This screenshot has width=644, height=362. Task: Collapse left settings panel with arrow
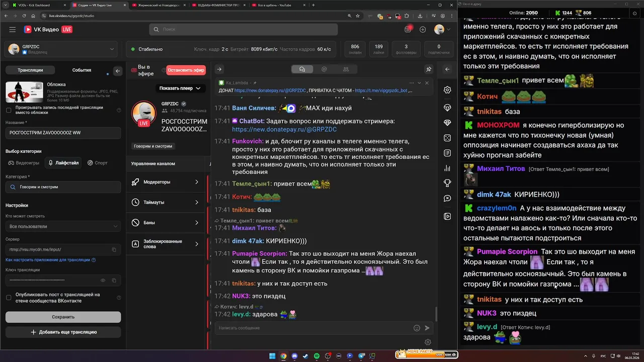[x=118, y=71]
